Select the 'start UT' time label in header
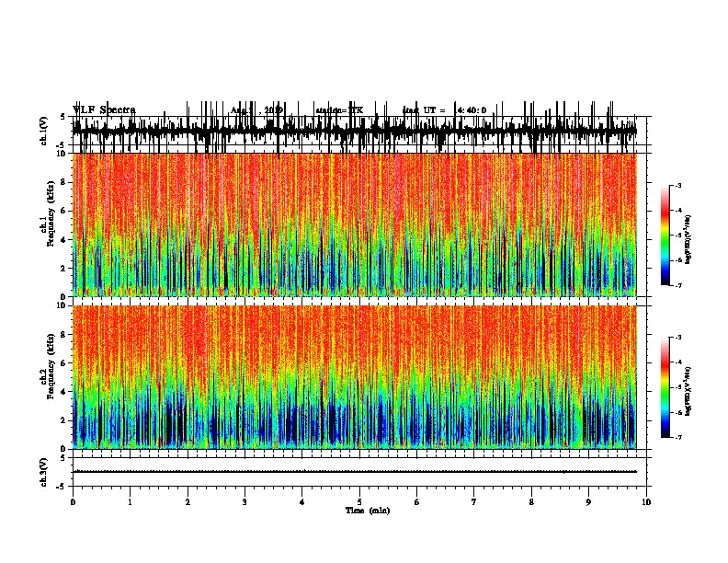 (x=444, y=110)
